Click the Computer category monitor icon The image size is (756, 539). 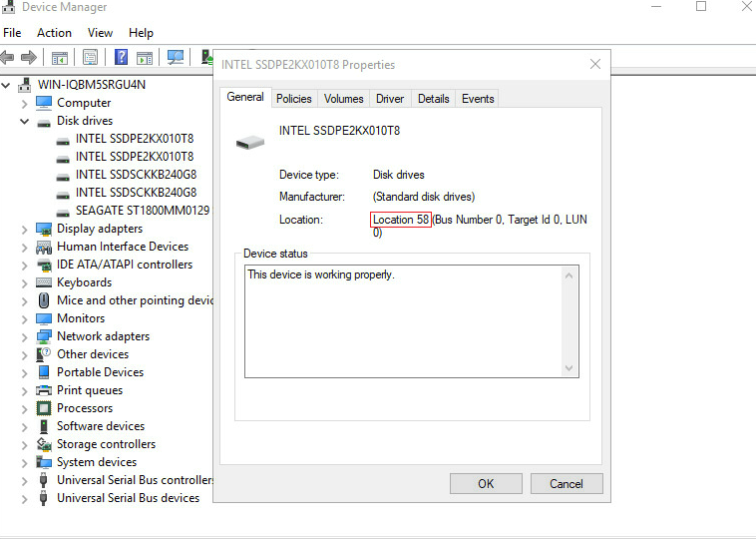[x=44, y=103]
